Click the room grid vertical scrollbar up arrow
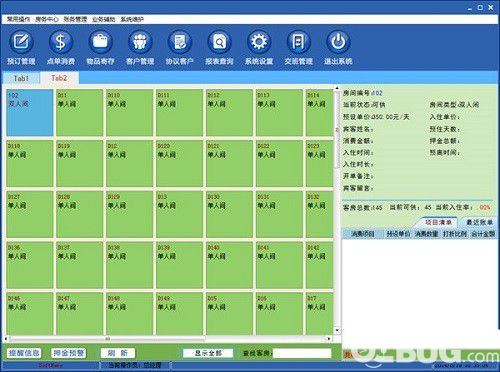The image size is (500, 372). click(337, 89)
